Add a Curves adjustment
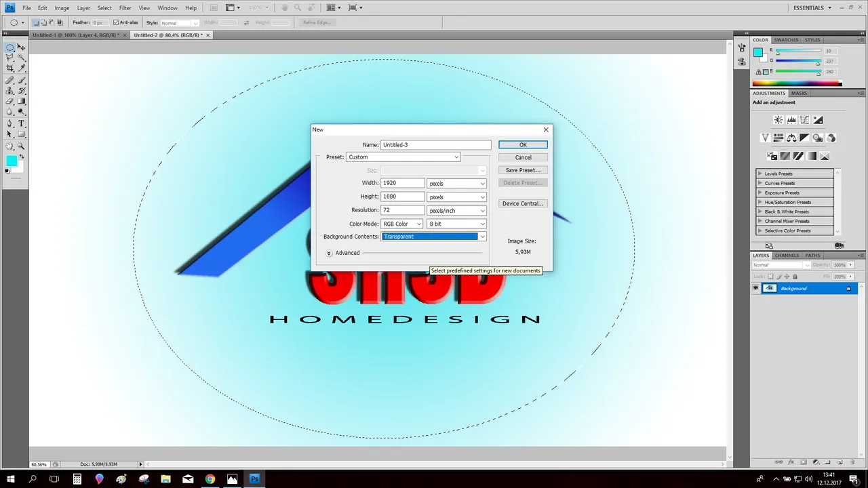 click(805, 120)
